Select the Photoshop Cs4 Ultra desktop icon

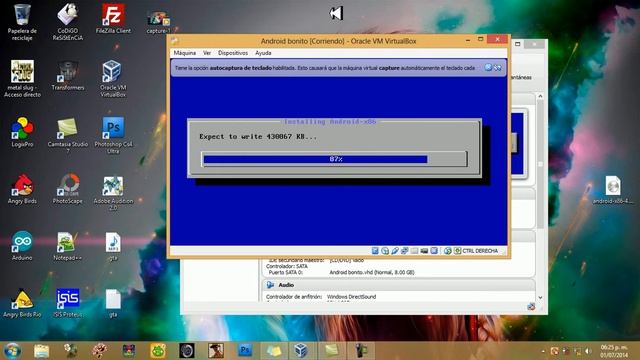[113, 136]
